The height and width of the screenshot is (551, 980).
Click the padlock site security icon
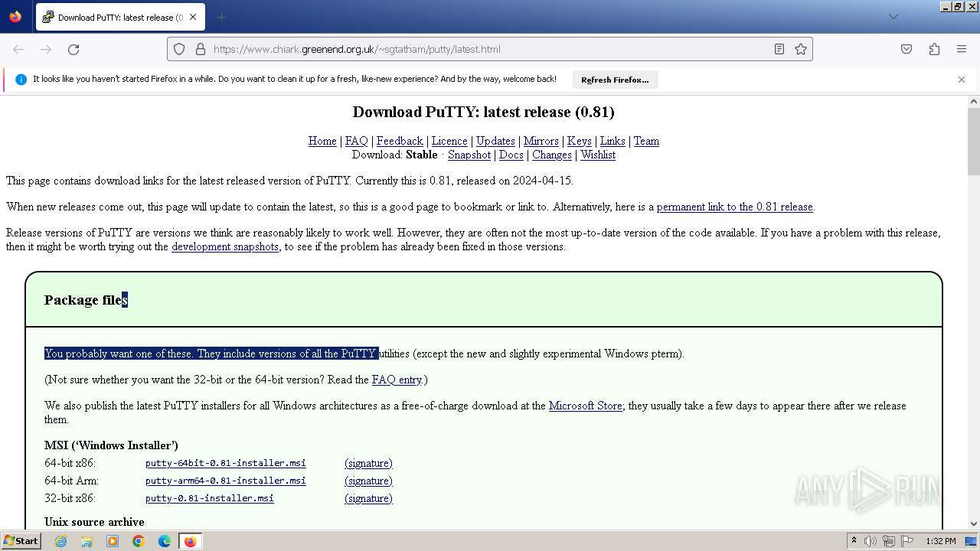point(201,49)
